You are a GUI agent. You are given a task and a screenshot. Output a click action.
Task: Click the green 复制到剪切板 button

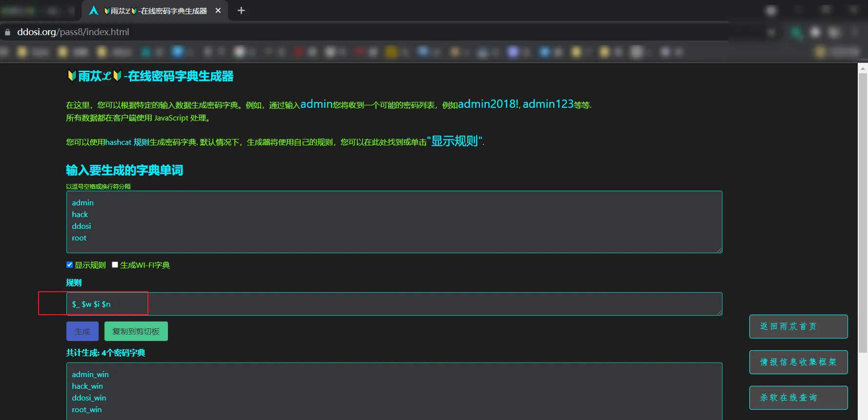click(x=136, y=331)
